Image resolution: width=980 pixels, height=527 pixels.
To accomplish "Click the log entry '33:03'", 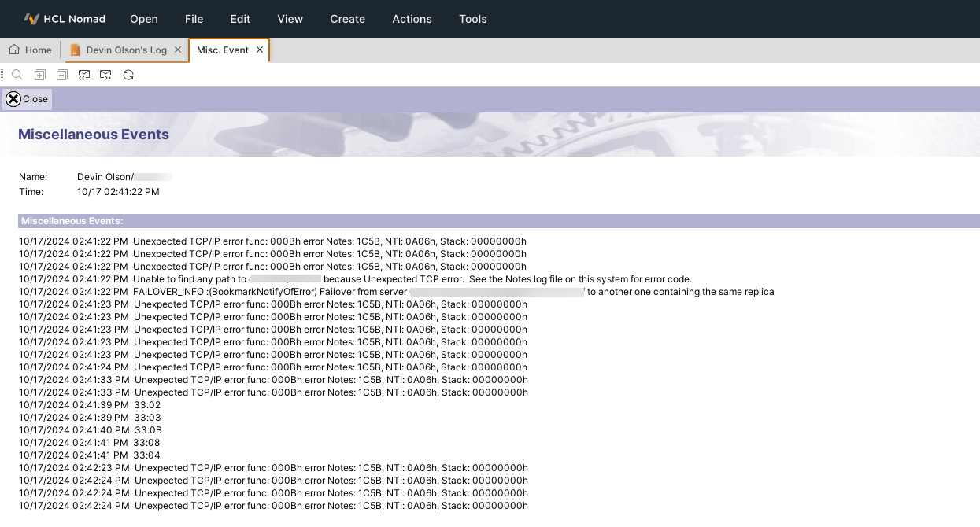I will (x=90, y=418).
